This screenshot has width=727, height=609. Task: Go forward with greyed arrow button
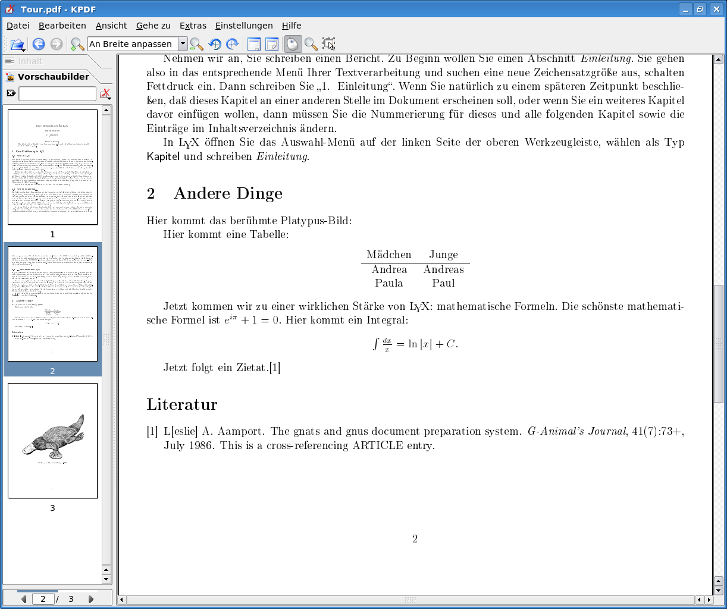(x=57, y=44)
